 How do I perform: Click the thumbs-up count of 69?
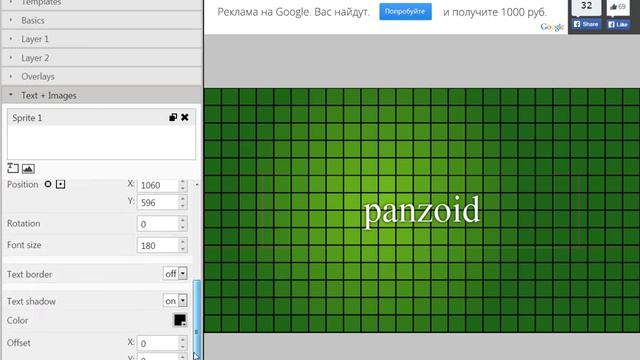click(x=618, y=7)
